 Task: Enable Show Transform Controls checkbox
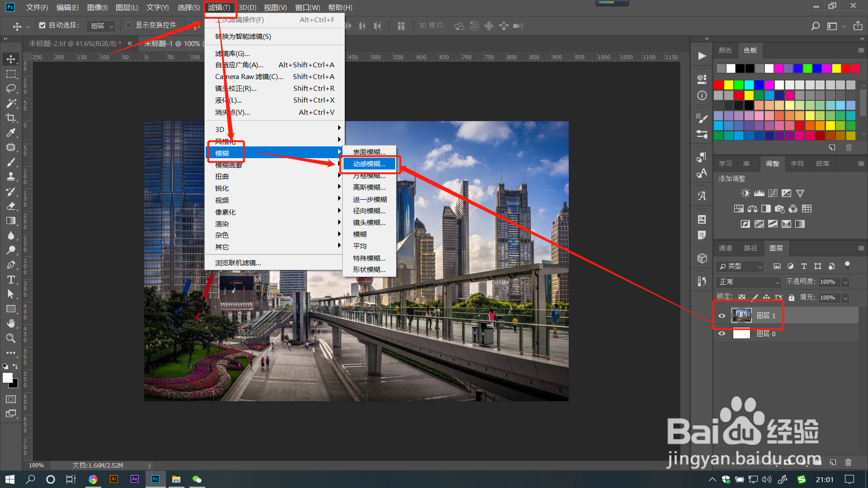click(129, 25)
